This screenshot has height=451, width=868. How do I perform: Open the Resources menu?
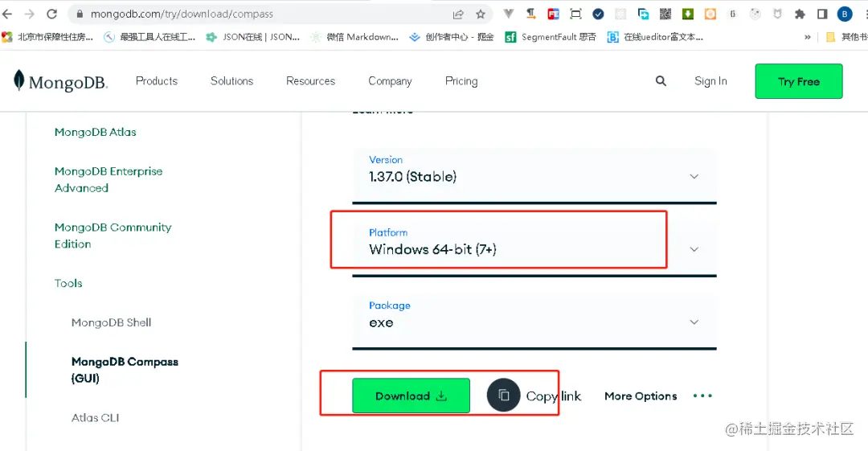click(x=310, y=81)
